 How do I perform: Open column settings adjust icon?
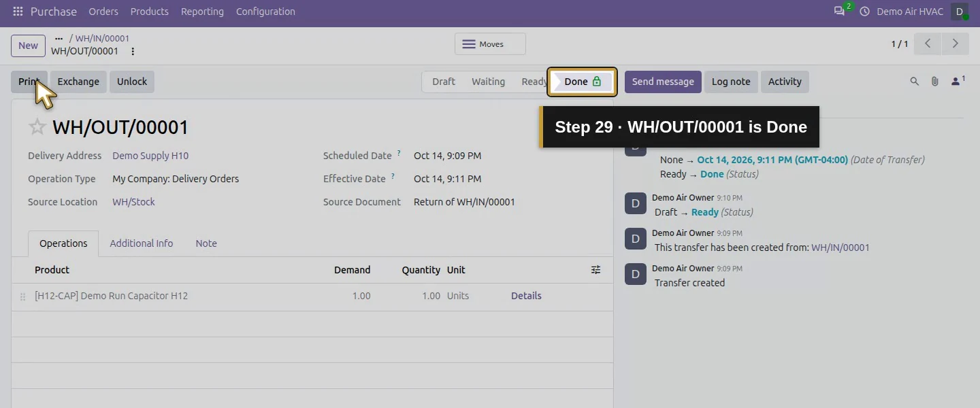(596, 270)
